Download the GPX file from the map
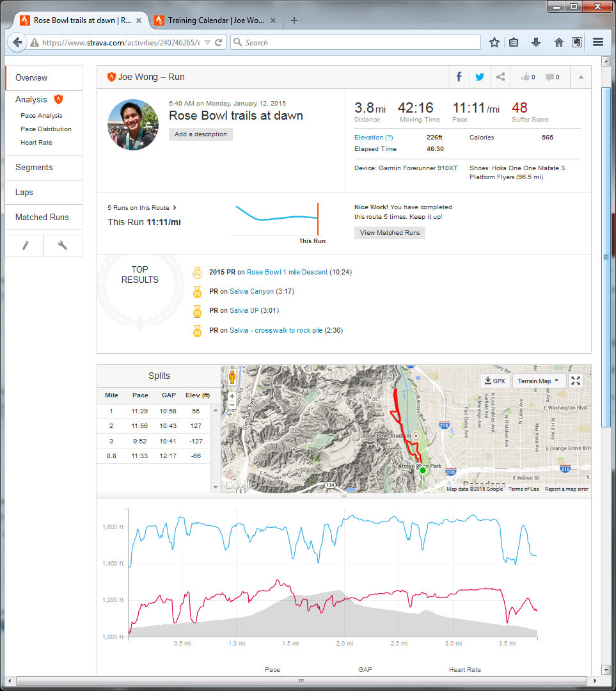616x691 pixels. coord(494,381)
